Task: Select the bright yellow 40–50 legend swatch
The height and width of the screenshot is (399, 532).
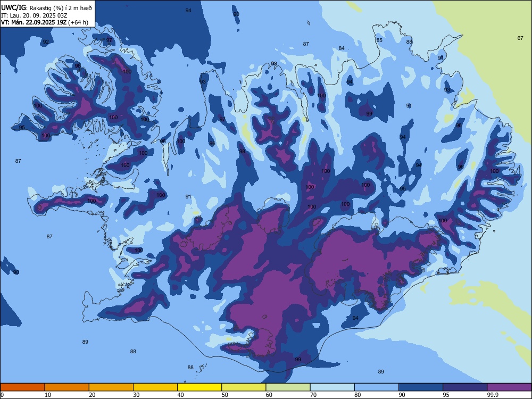Action: click(199, 387)
